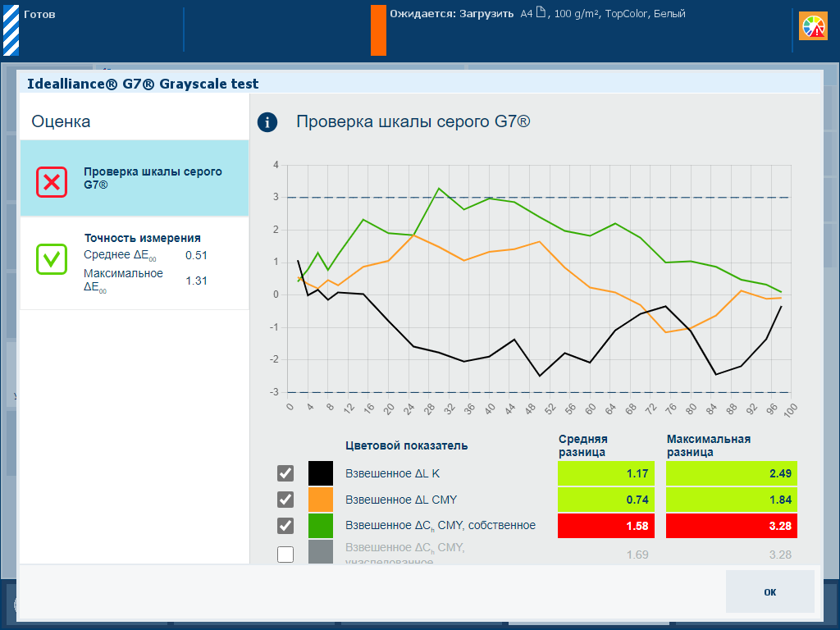Click the Взвешенное ΔL CMY label

(x=401, y=500)
